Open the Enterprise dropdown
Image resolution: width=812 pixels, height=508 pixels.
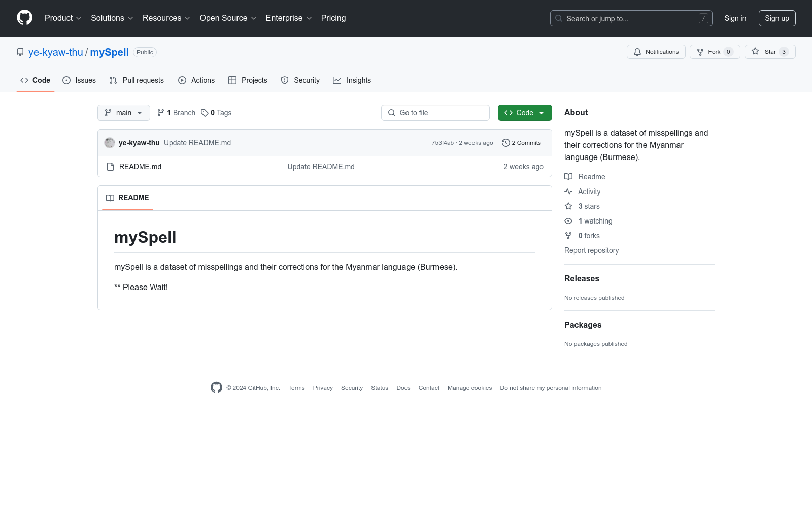288,18
